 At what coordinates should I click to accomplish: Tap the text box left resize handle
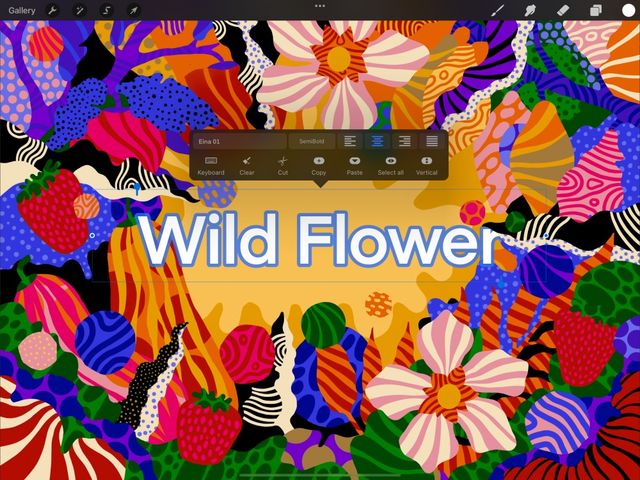[92, 236]
